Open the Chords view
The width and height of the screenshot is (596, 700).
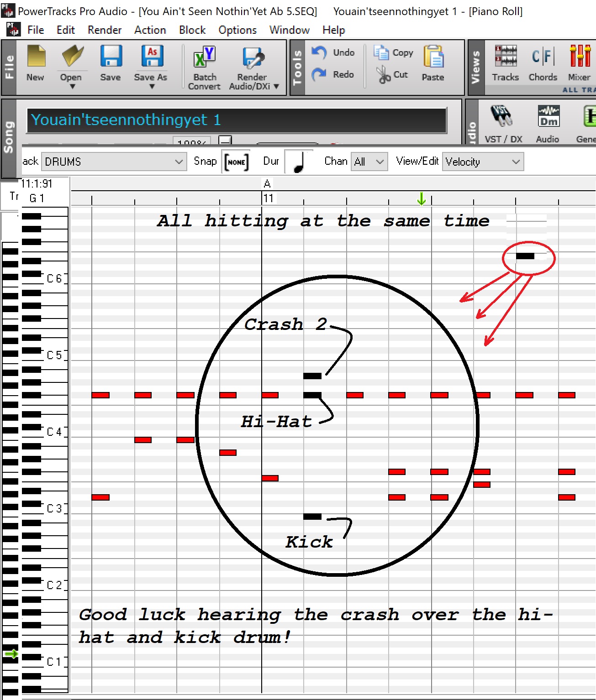tap(543, 57)
